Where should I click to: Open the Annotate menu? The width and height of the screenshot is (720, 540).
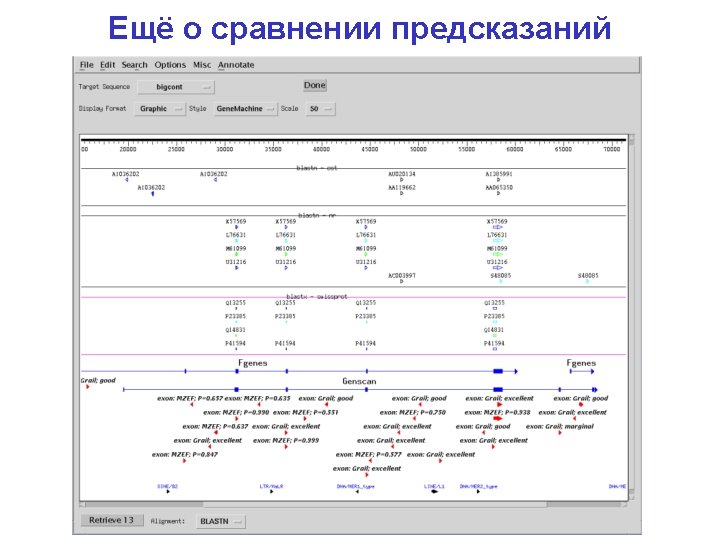[236, 65]
